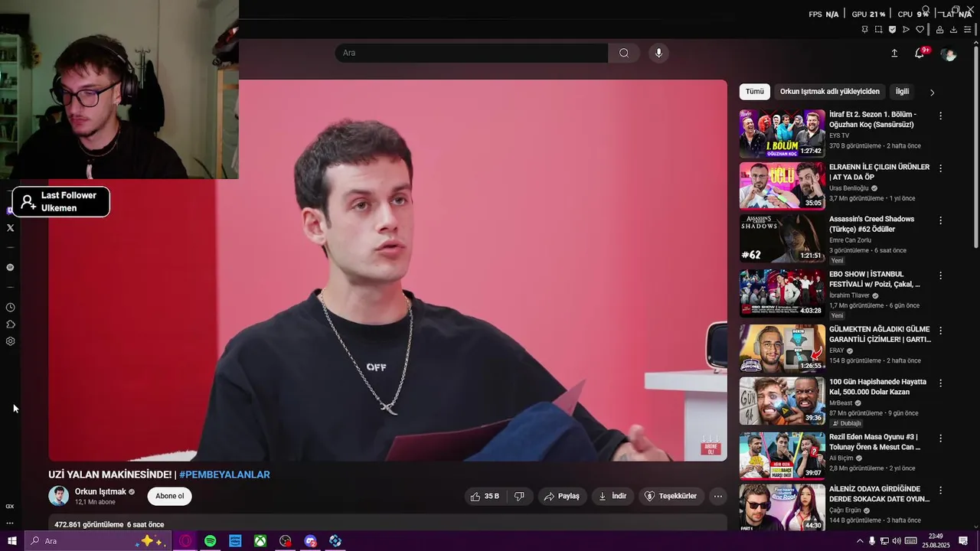
Task: Open the browser easy setup sliders icon
Action: 967,30
